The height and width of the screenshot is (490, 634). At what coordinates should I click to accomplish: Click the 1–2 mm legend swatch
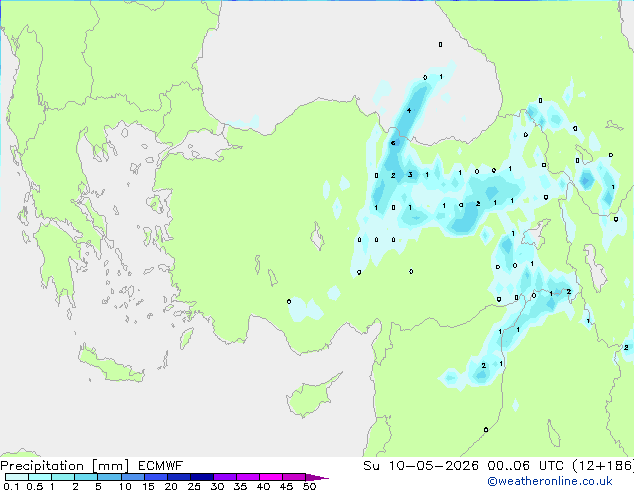click(63, 477)
